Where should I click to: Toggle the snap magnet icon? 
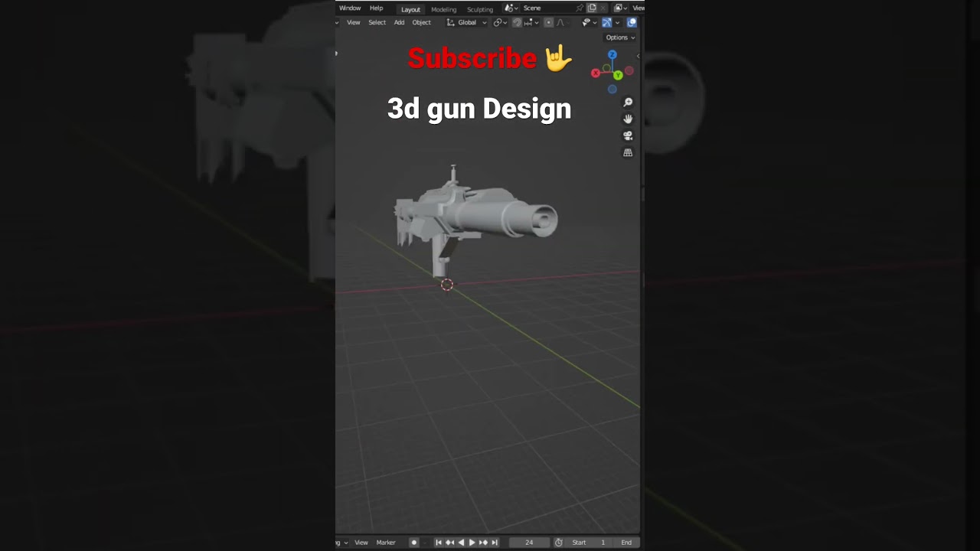click(x=517, y=22)
